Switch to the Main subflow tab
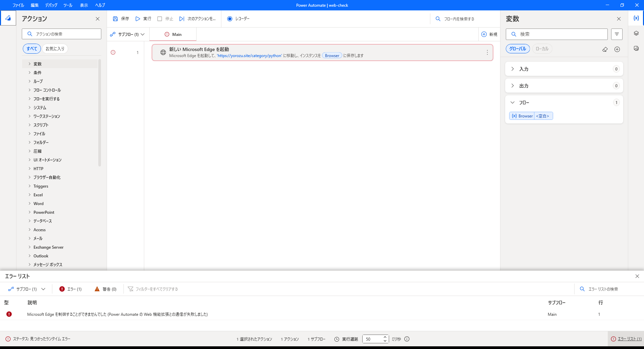 point(173,34)
